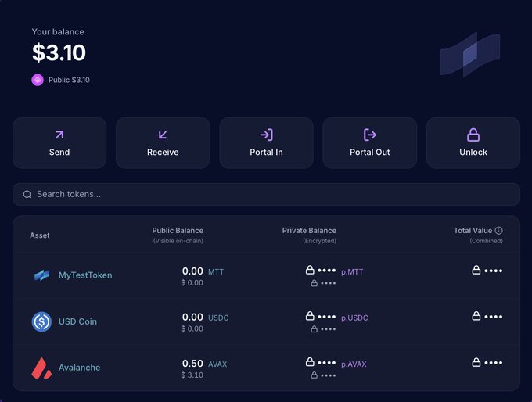Click the Asset column header
Screen dimensions: 532x402
pyautogui.click(x=40, y=235)
